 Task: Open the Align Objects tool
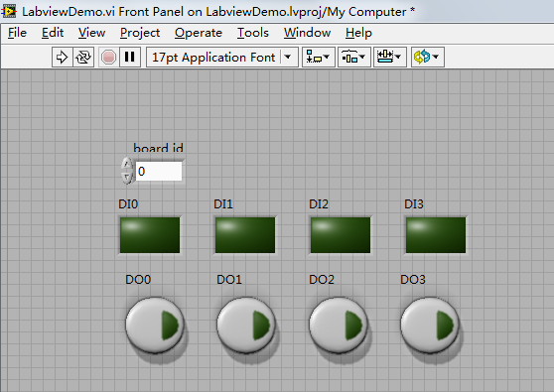318,57
